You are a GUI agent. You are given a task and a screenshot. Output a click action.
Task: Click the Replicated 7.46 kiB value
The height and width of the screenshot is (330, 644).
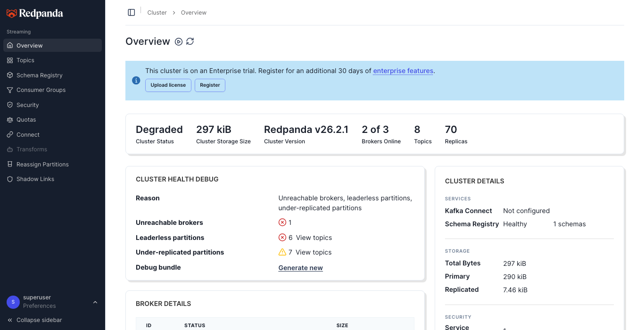coord(515,290)
